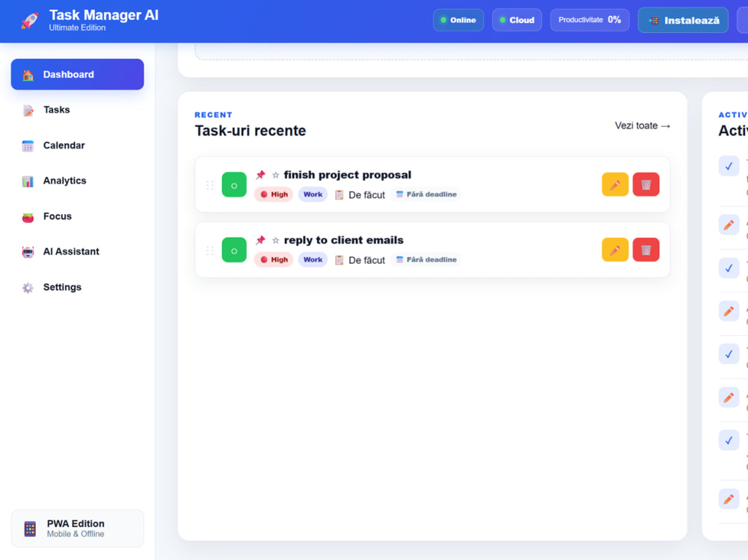Edit finish project proposal task

pyautogui.click(x=615, y=185)
